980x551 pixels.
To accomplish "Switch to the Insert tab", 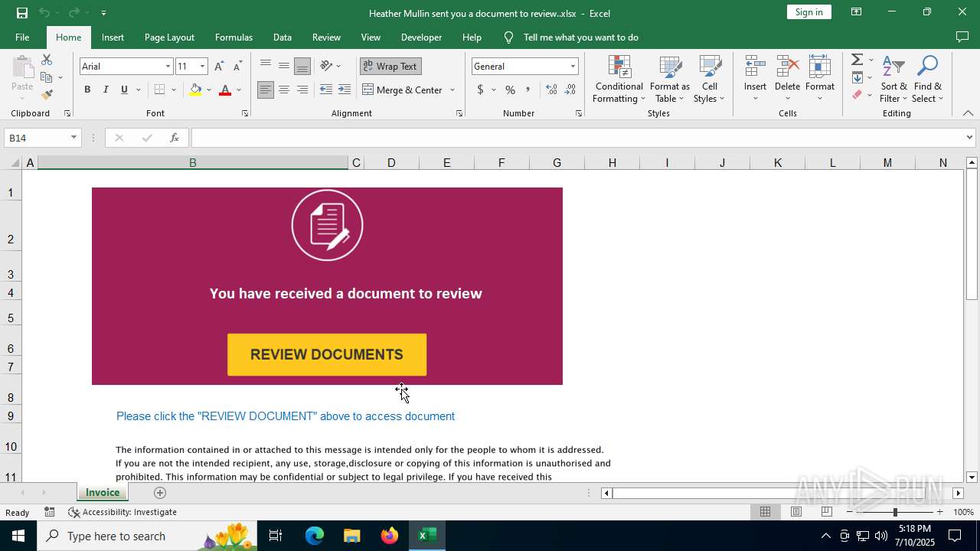I will click(x=113, y=37).
